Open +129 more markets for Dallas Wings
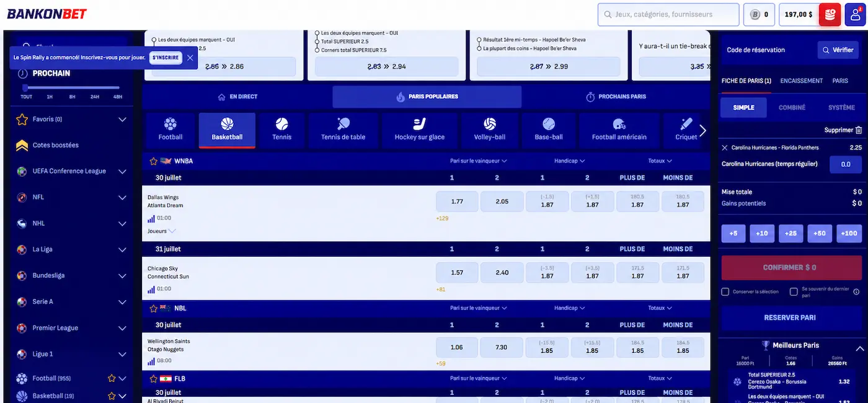 (x=442, y=219)
